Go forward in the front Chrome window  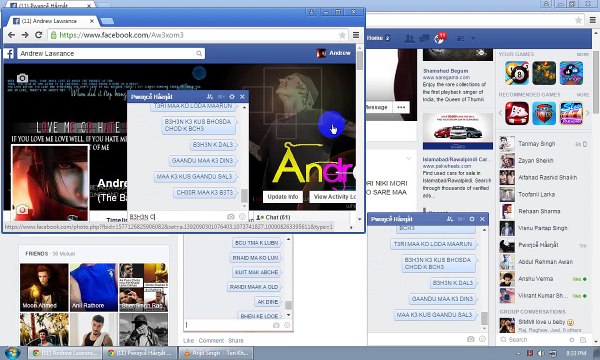point(25,35)
